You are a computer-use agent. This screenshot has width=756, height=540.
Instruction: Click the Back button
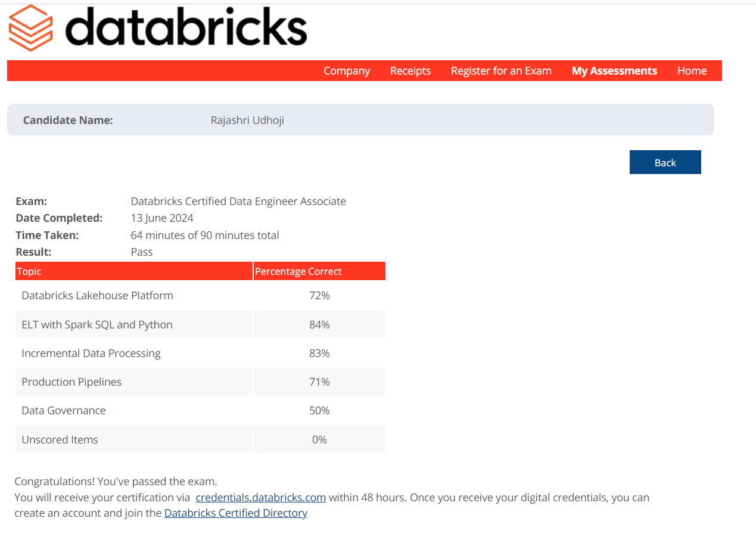[665, 162]
